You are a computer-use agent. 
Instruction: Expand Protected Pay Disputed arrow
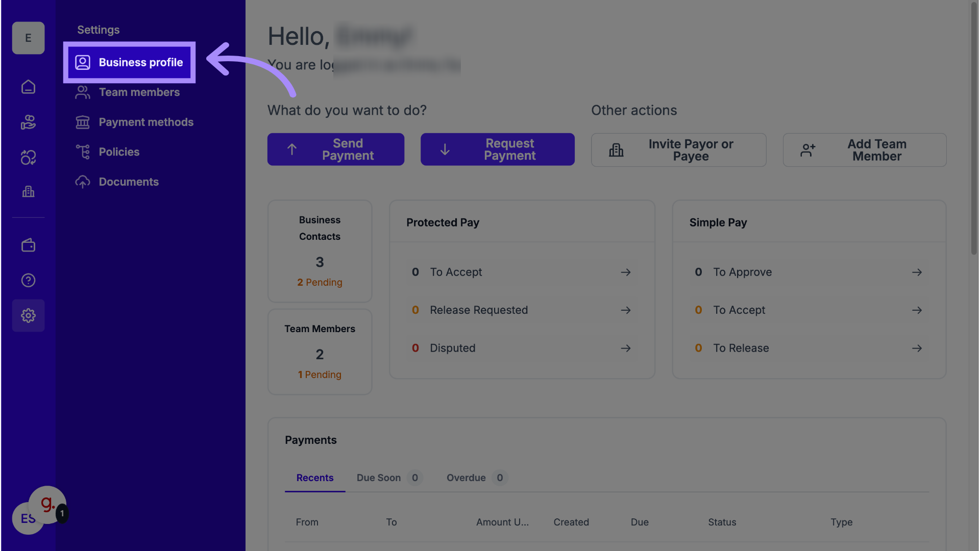625,348
